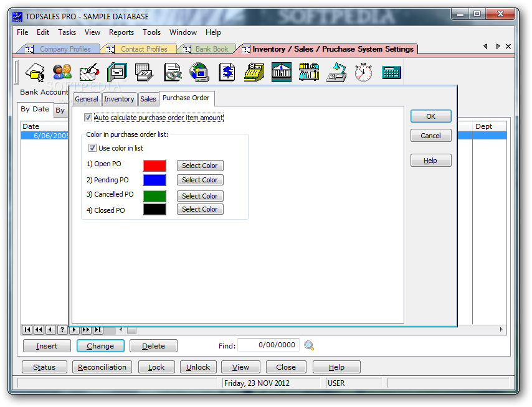Open the Edit menu
532x407 pixels.
pyautogui.click(x=43, y=32)
